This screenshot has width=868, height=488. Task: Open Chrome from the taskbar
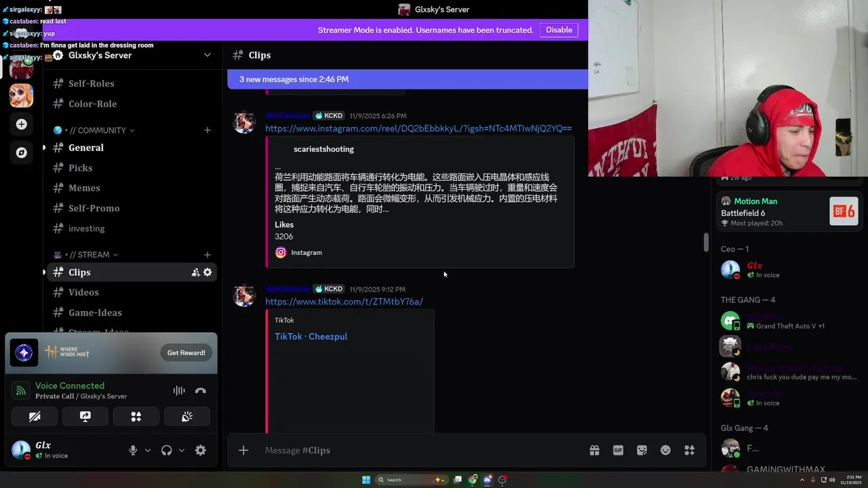coord(473,480)
